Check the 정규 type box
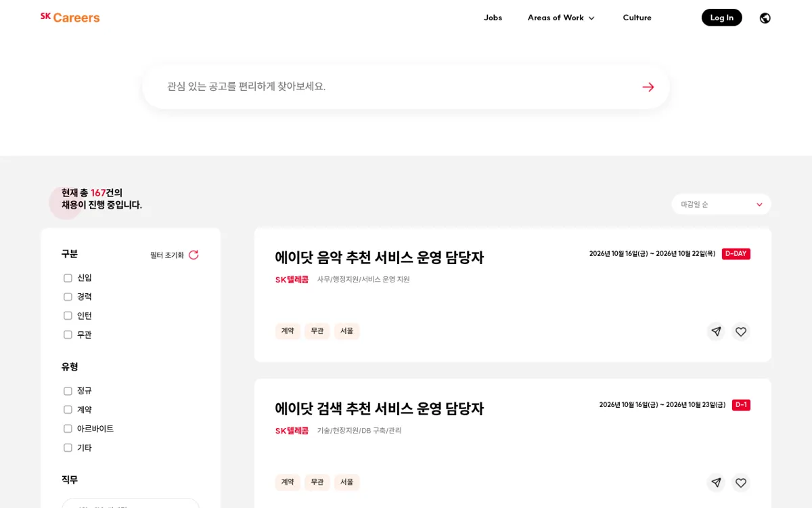 point(68,391)
